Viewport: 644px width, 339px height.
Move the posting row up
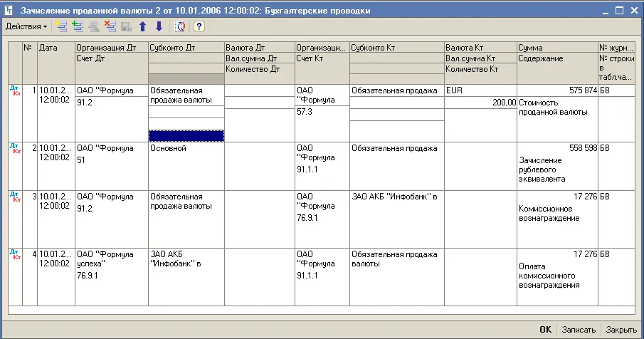pos(142,27)
